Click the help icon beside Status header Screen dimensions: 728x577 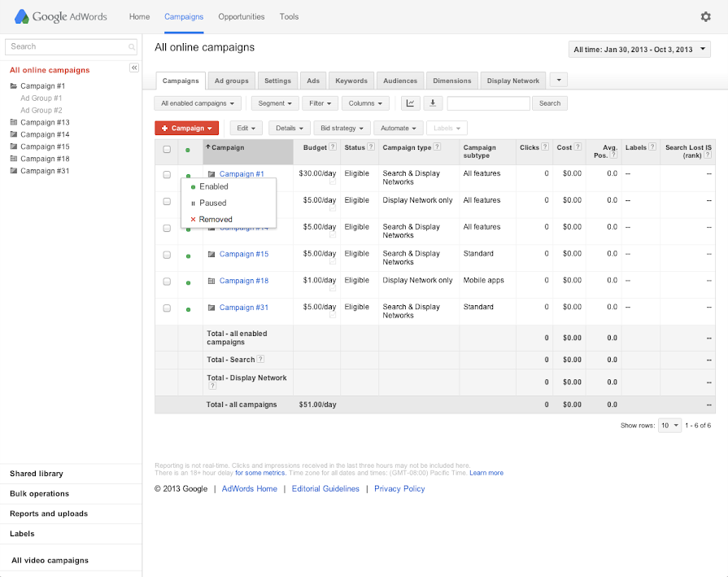pos(370,146)
